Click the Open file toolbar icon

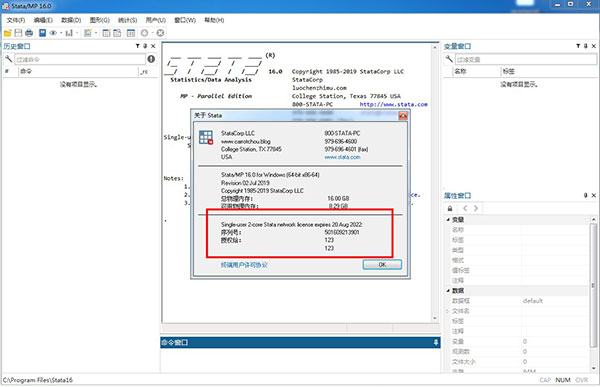tap(8, 33)
